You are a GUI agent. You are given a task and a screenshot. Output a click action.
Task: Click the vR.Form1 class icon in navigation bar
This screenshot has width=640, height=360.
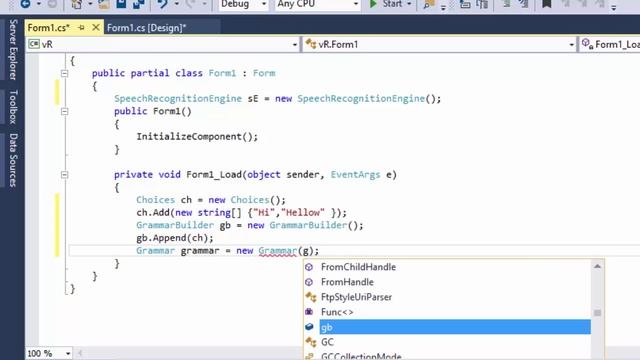pyautogui.click(x=311, y=44)
